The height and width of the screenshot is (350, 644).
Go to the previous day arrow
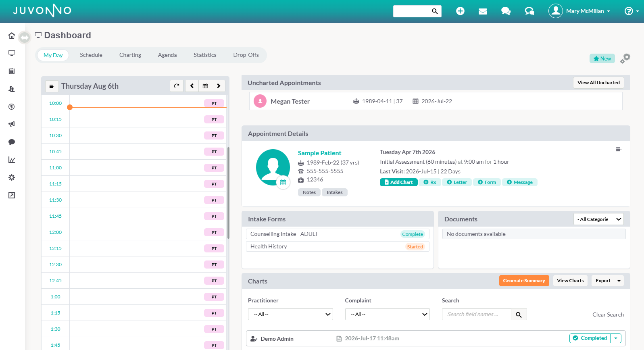(x=192, y=86)
